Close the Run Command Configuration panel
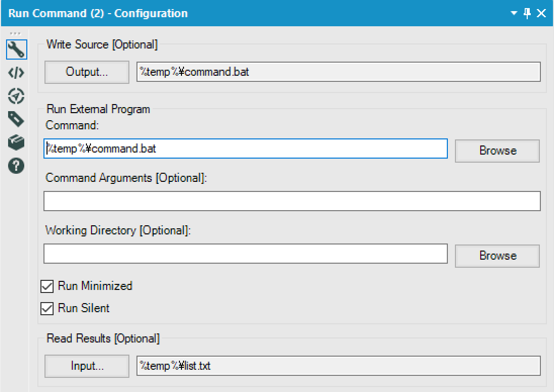Screen dimensions: 554x392 tap(541, 14)
